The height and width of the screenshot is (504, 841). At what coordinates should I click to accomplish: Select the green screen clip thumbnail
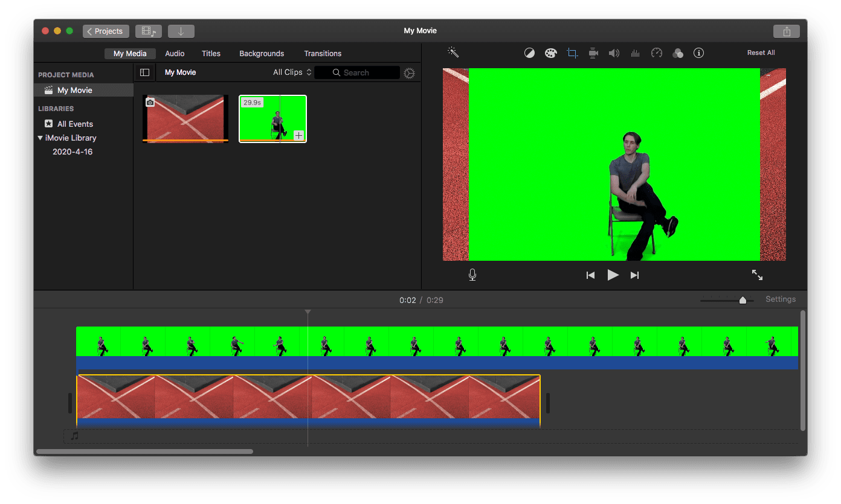pyautogui.click(x=272, y=119)
